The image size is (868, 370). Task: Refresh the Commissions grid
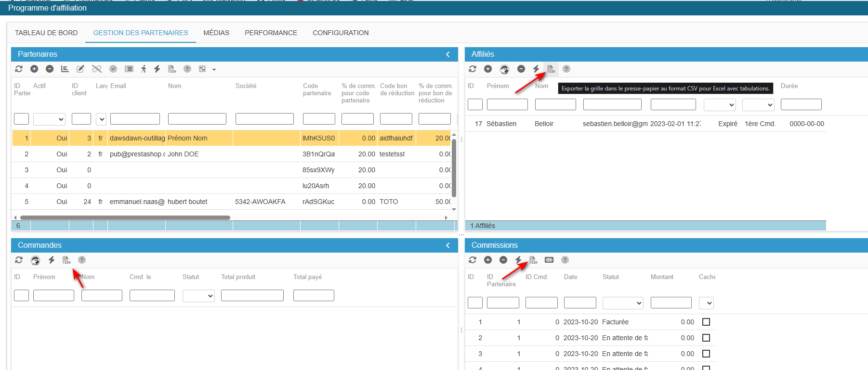[473, 260]
